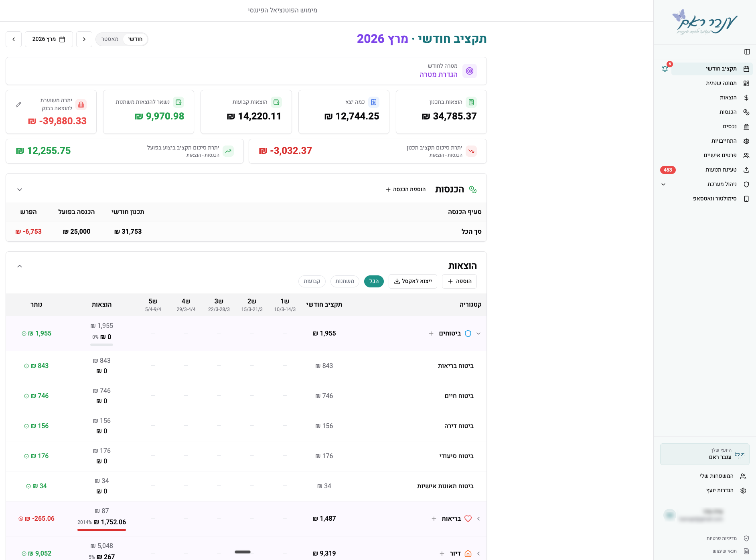Click the הוספה button in expenses

pyautogui.click(x=459, y=281)
